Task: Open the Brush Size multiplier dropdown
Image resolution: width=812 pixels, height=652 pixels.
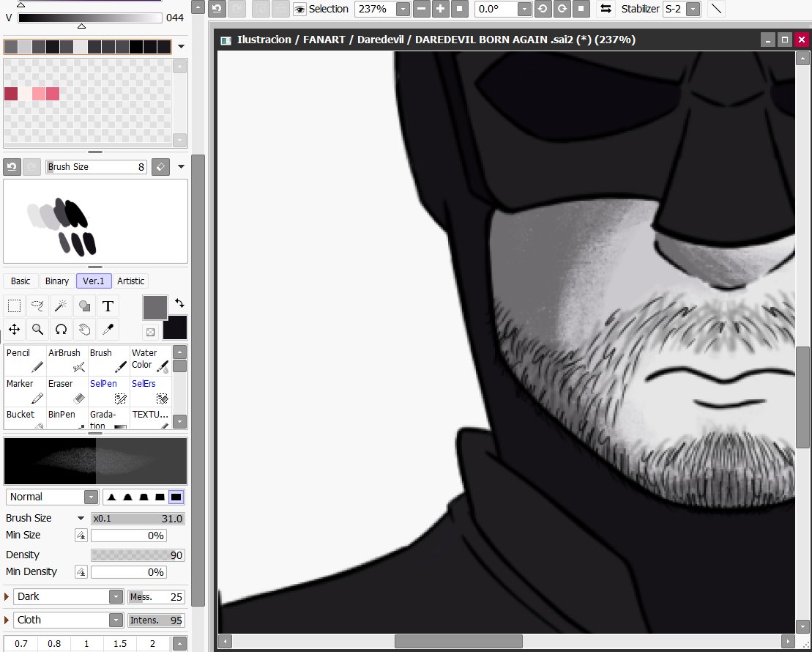Action: tap(81, 518)
